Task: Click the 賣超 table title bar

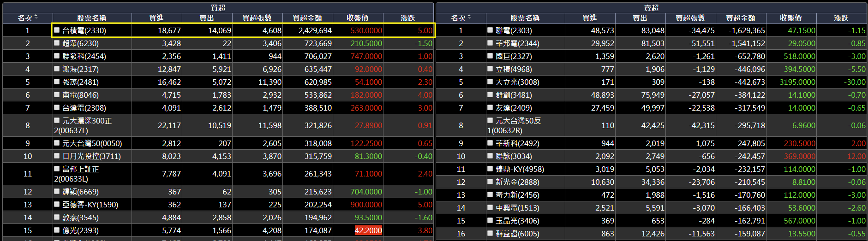Action: pos(651,8)
